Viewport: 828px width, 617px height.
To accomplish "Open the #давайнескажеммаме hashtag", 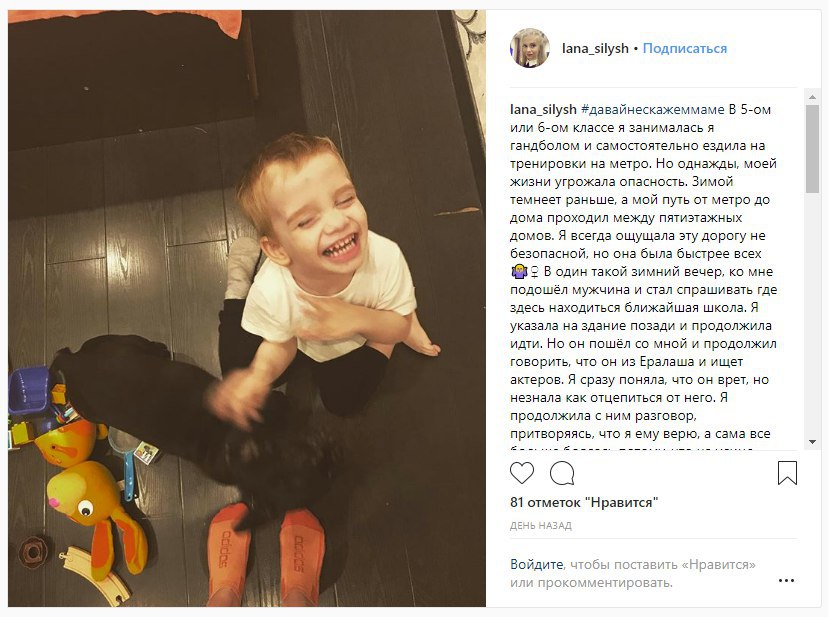I will pyautogui.click(x=653, y=110).
